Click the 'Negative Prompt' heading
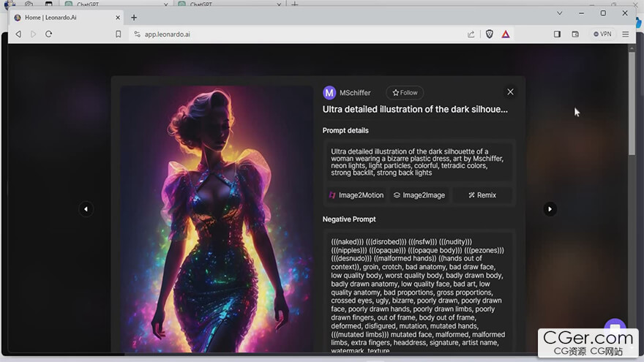Image resolution: width=644 pixels, height=362 pixels. coord(349,219)
